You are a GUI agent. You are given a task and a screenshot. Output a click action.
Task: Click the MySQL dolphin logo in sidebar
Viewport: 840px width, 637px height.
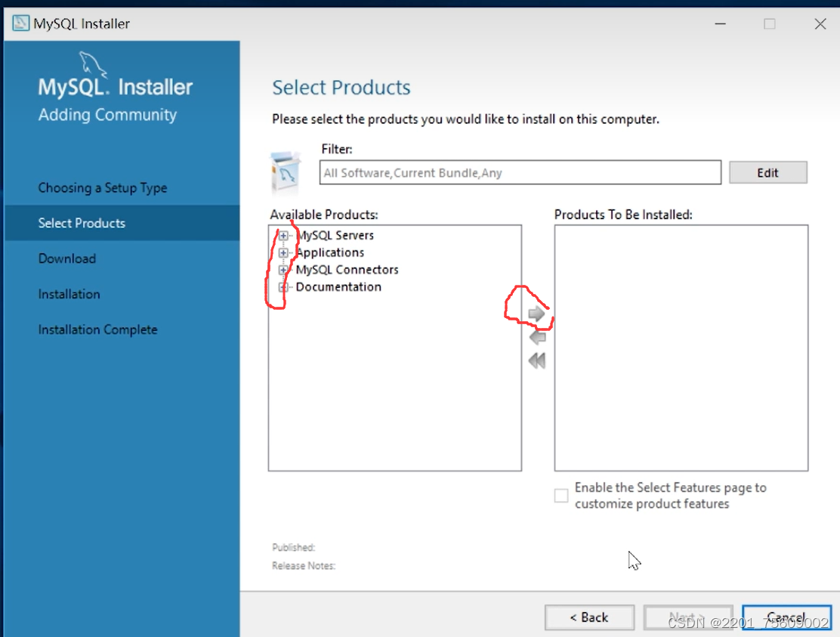click(92, 64)
